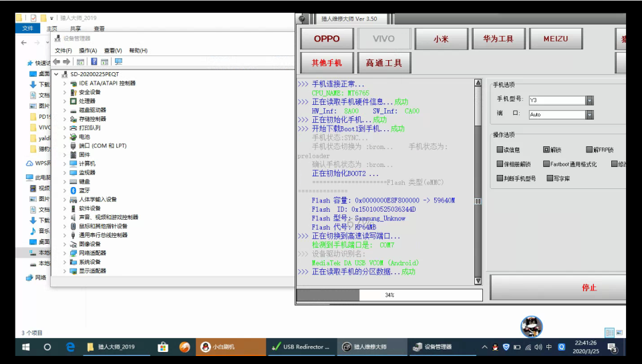Click the WPS cloud icon in Explorer sidebar
Viewport: 642px width, 364px height.
click(30, 163)
